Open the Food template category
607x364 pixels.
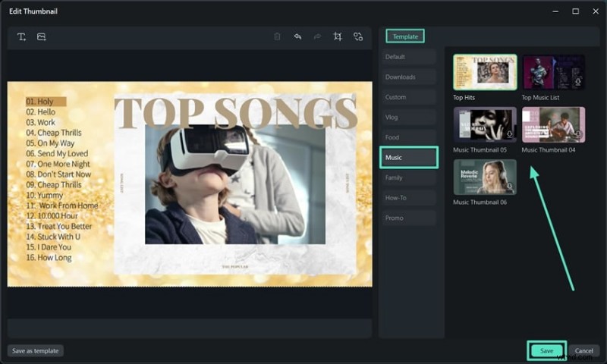coord(409,137)
